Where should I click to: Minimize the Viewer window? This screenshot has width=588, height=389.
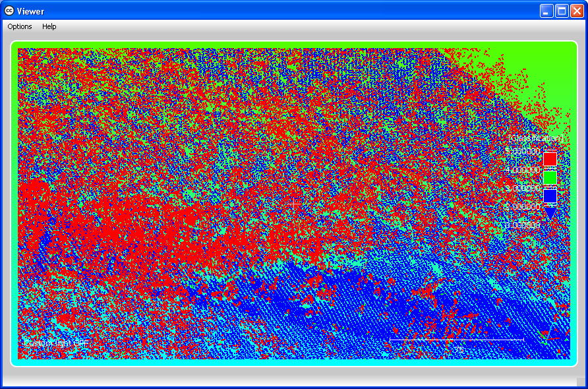pos(546,10)
